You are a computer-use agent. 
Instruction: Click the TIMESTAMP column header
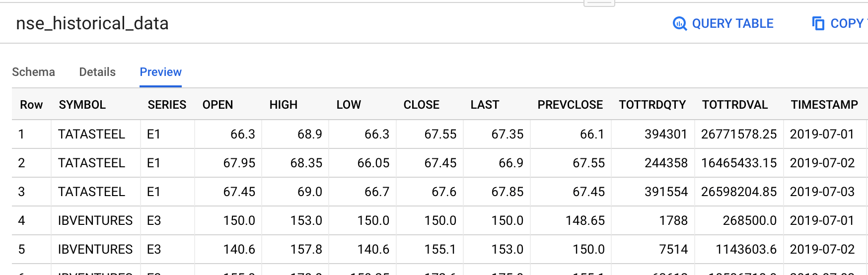tap(824, 105)
